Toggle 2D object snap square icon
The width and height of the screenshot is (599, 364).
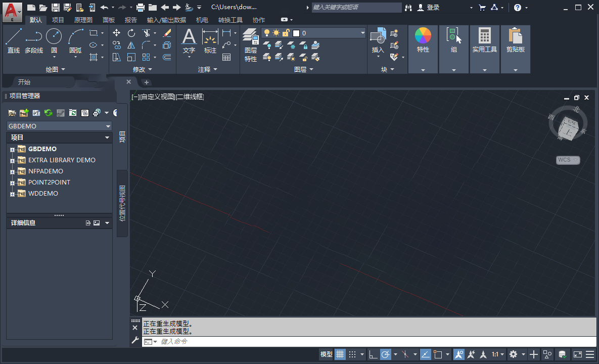[x=438, y=354]
